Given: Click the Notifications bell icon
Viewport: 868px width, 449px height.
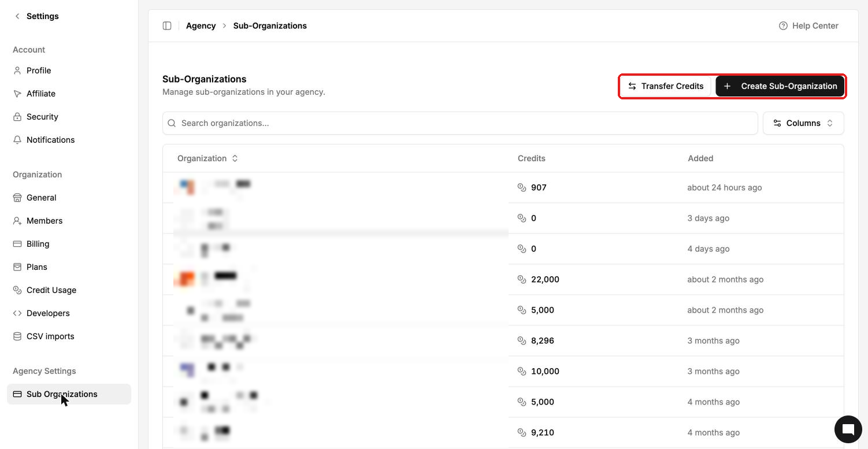Looking at the screenshot, I should pyautogui.click(x=17, y=140).
